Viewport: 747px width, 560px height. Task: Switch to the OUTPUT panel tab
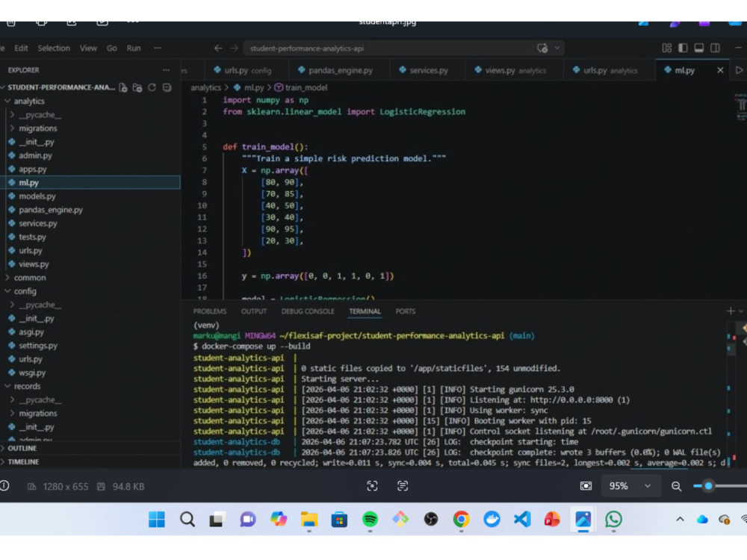click(253, 311)
